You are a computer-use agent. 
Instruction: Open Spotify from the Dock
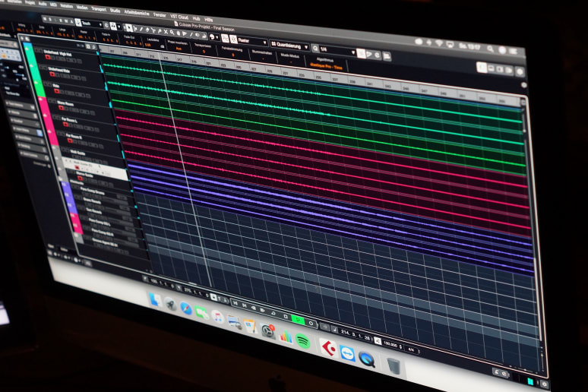tap(303, 341)
